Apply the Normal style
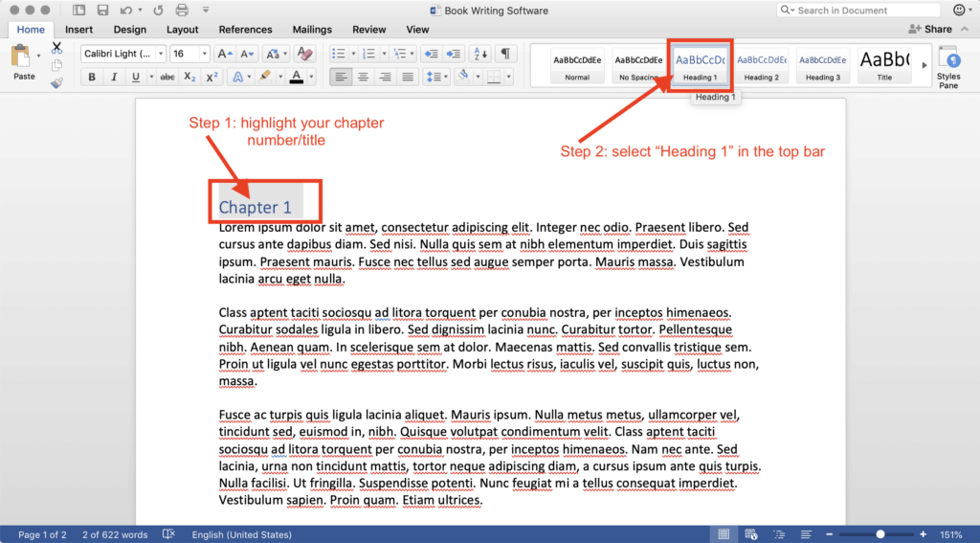980x543 pixels. click(x=577, y=66)
